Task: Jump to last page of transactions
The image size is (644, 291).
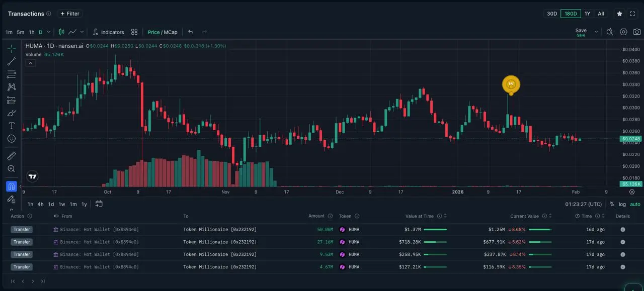Action: point(43,281)
